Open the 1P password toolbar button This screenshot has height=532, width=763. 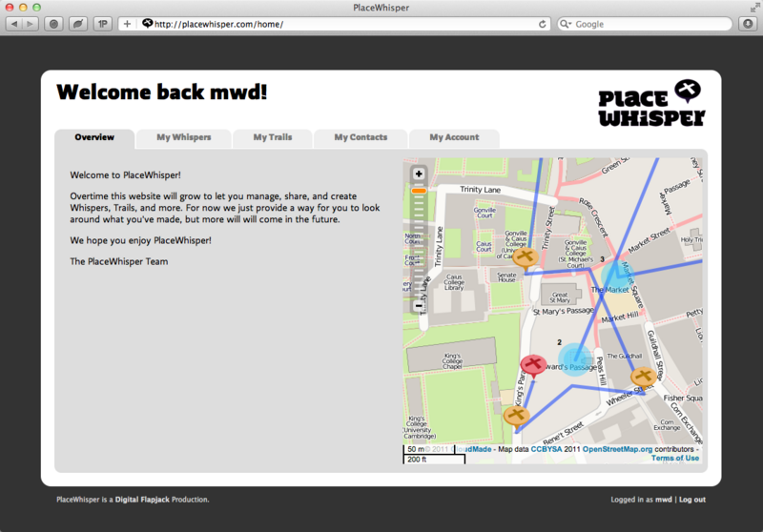(x=103, y=24)
